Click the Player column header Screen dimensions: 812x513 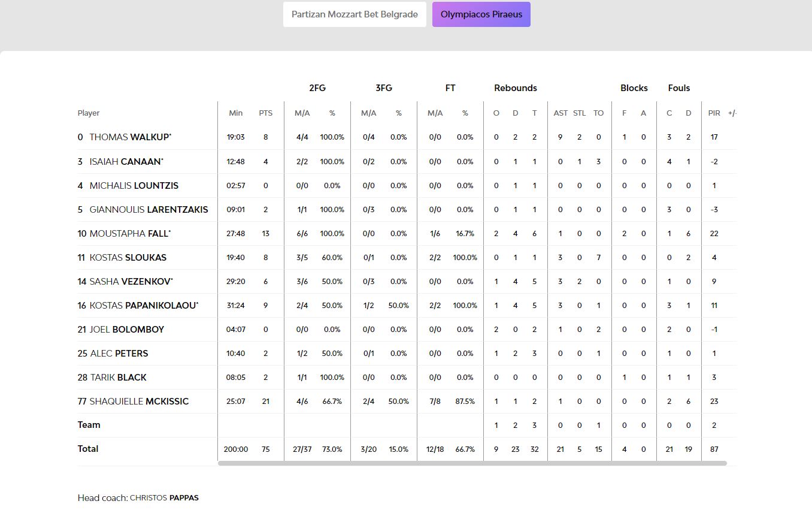click(89, 113)
